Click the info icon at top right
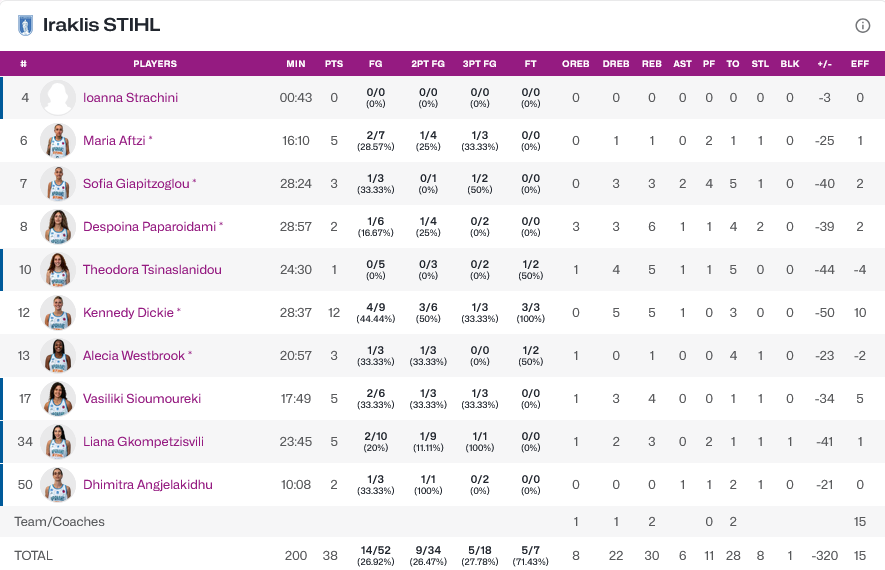Viewport: 885px width, 570px height. point(862,26)
